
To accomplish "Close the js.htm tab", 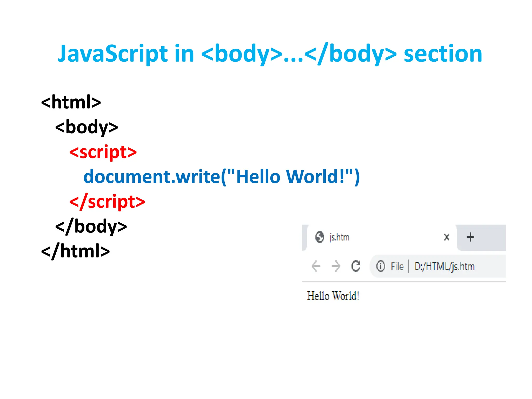I will click(447, 237).
